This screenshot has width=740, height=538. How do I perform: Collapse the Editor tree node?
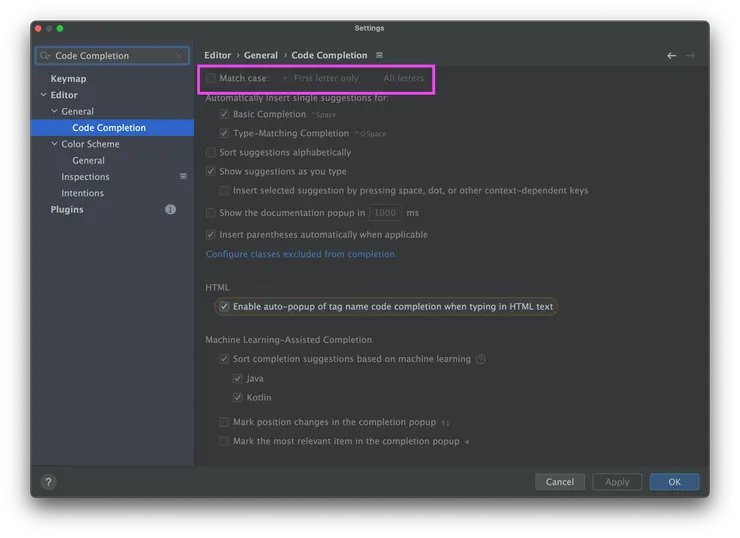(x=43, y=95)
